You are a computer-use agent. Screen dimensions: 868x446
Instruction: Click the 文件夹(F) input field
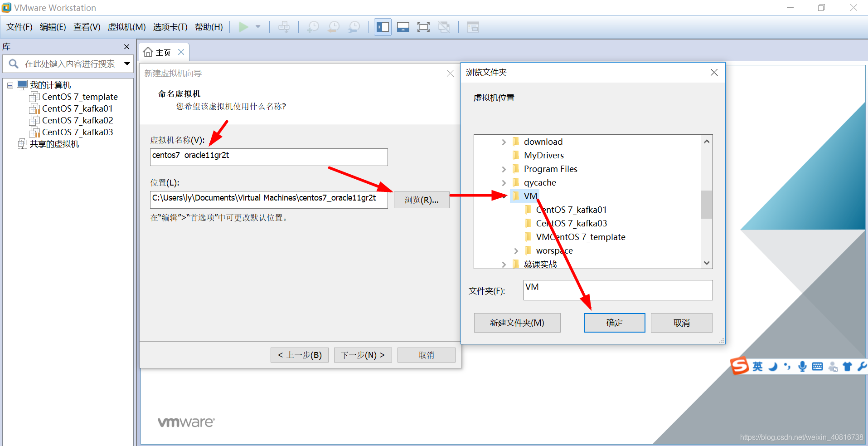coord(618,290)
